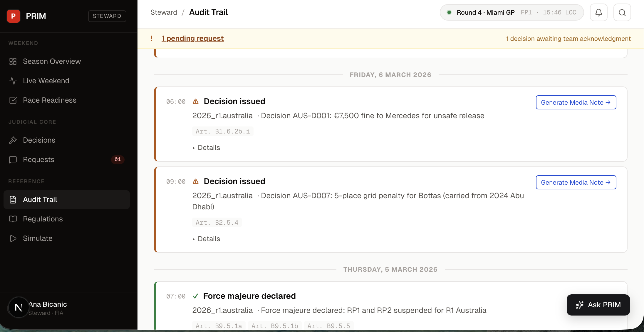Open Regulations via the book icon
Screen dimensions: 644x332
[x=13, y=219]
